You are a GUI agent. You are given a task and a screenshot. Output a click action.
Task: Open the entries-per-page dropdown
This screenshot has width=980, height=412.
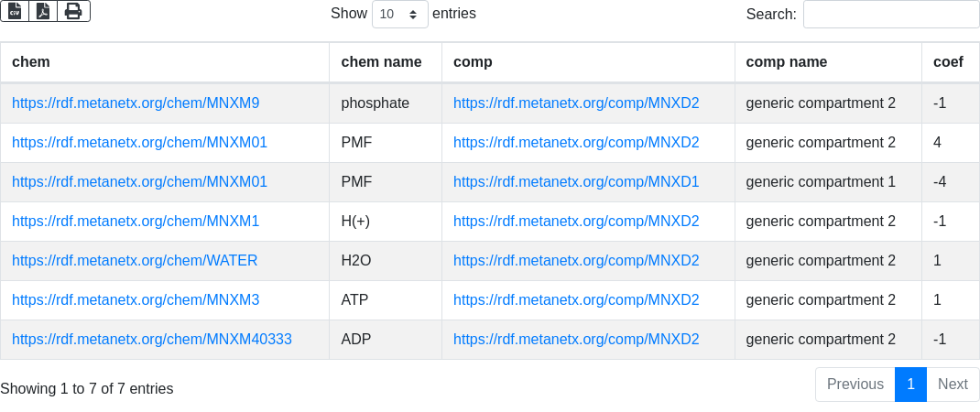(x=400, y=15)
